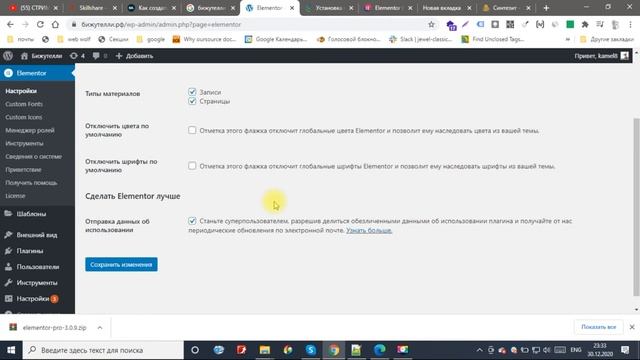Click the comments bubble icon

click(96, 56)
